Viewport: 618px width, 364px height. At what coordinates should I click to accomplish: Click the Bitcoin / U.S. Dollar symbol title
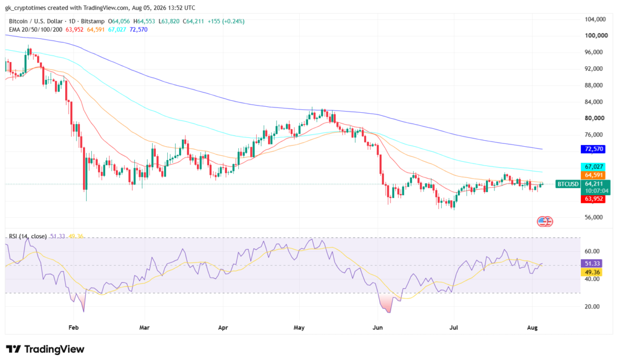click(36, 21)
